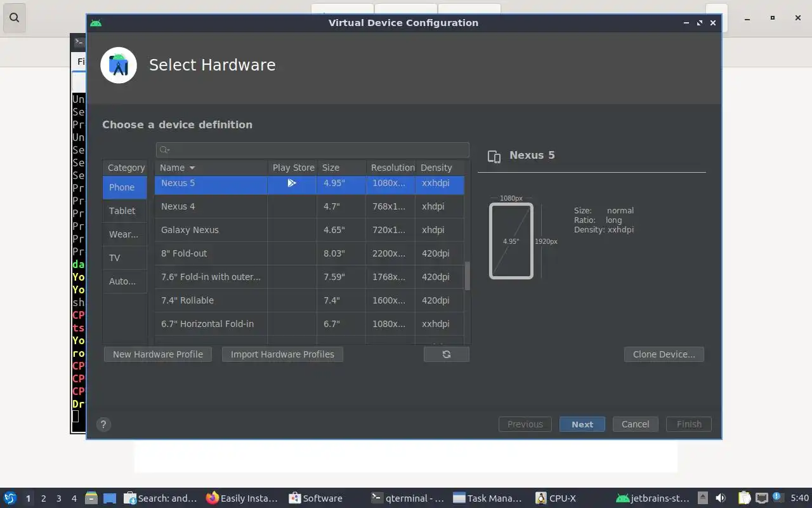
Task: Select the Galaxy Nexus device row
Action: coord(310,230)
